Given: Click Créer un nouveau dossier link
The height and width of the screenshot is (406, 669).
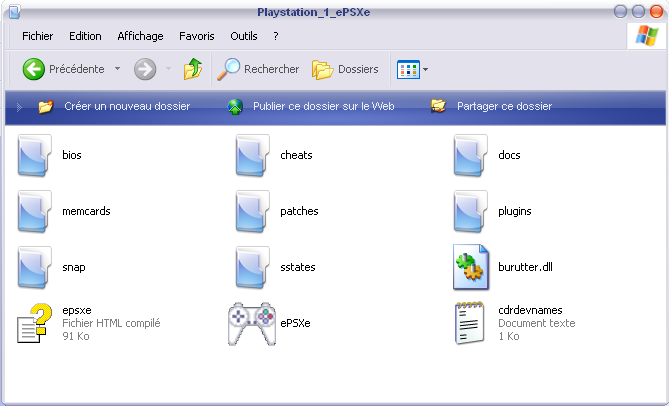Looking at the screenshot, I should click(x=127, y=106).
